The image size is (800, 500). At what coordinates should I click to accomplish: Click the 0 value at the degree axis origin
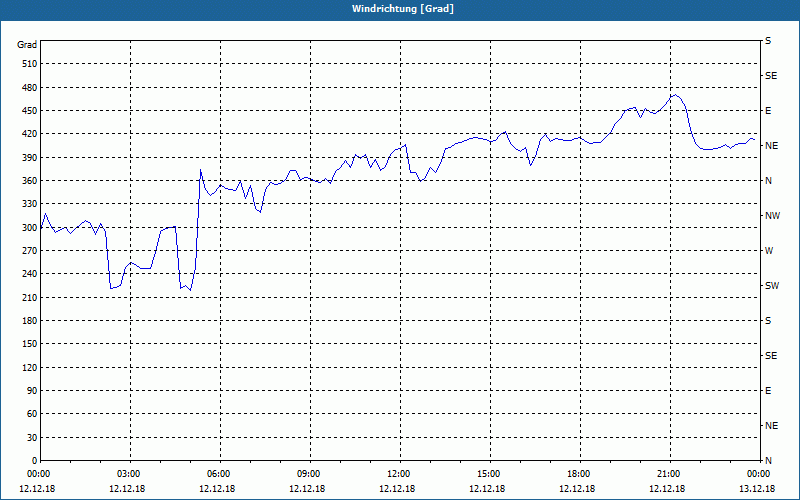[35, 461]
